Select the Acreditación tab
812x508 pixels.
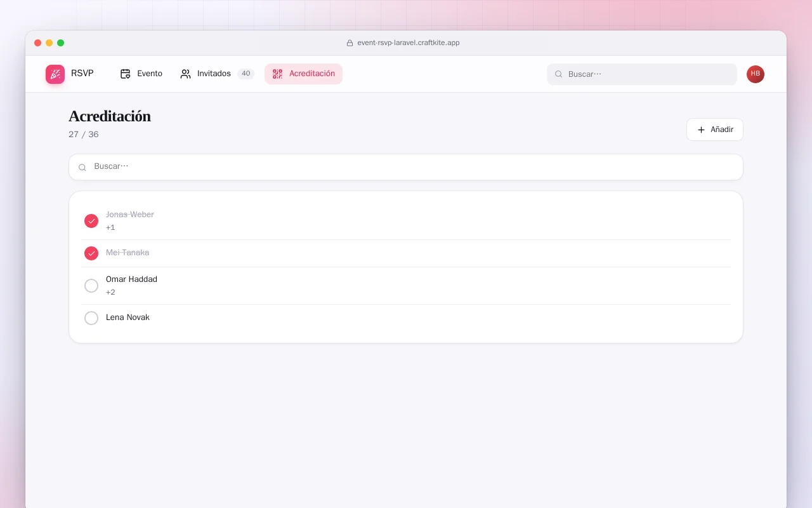coord(303,74)
